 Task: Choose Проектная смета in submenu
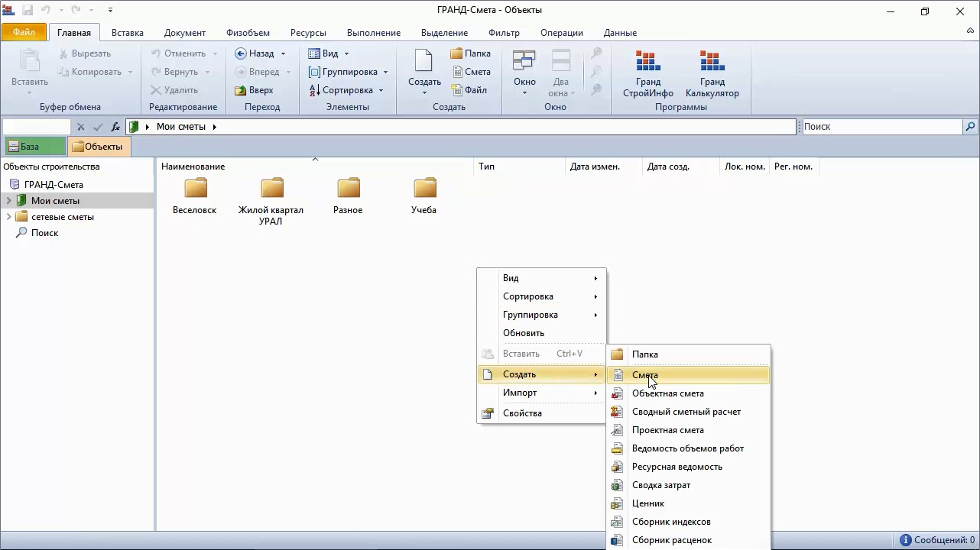coord(688,430)
